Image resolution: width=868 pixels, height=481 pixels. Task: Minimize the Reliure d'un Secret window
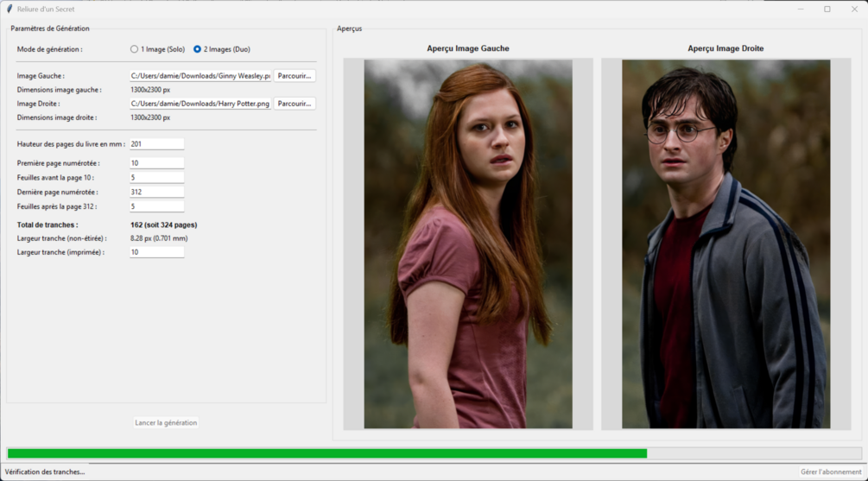click(801, 9)
